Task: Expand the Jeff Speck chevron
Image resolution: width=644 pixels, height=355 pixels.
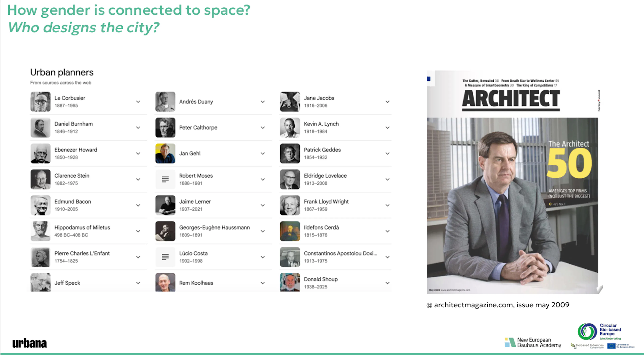Action: point(138,283)
